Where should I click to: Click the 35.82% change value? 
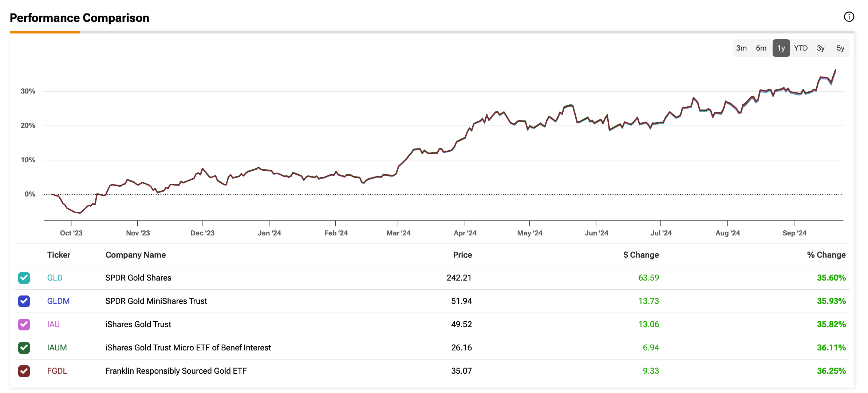click(x=831, y=324)
